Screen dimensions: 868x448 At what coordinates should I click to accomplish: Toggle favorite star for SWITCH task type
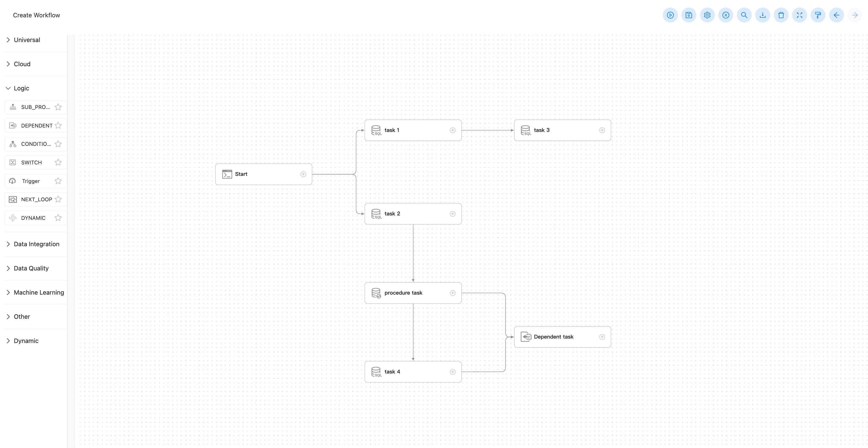[x=58, y=162]
